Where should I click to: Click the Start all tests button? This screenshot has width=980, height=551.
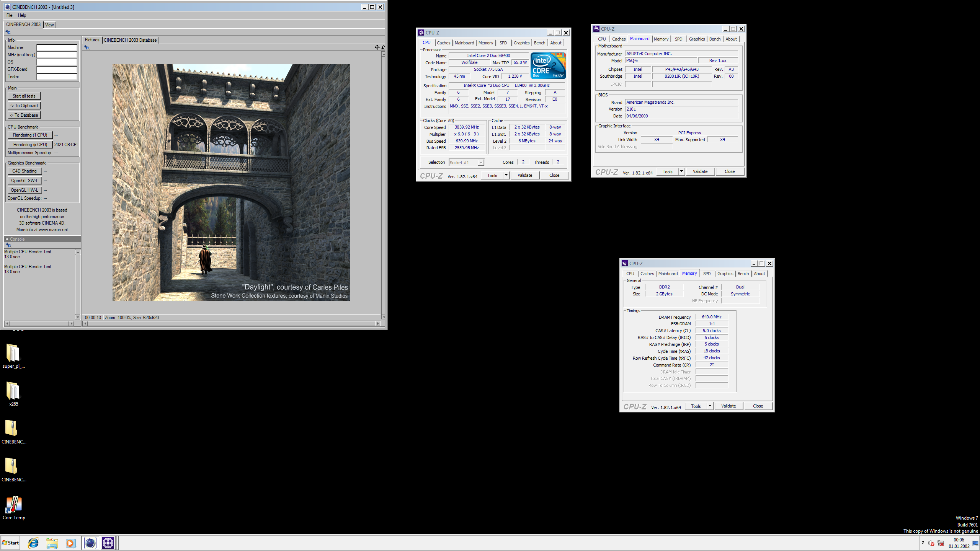(x=24, y=96)
